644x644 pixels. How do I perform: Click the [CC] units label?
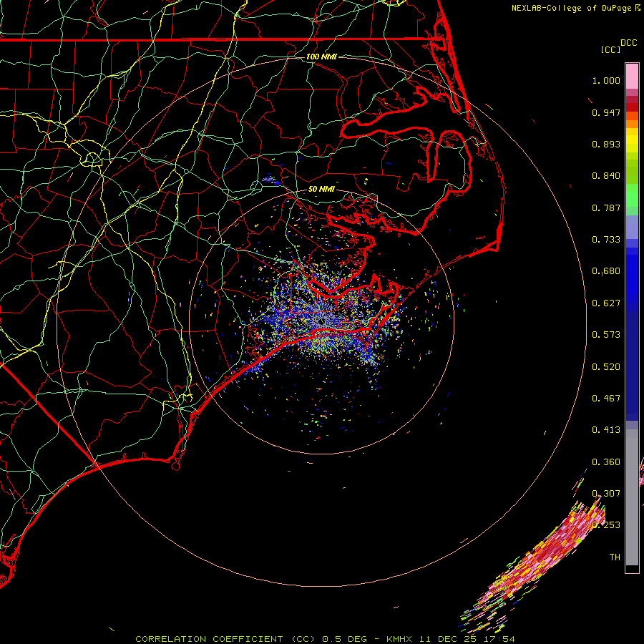point(610,49)
